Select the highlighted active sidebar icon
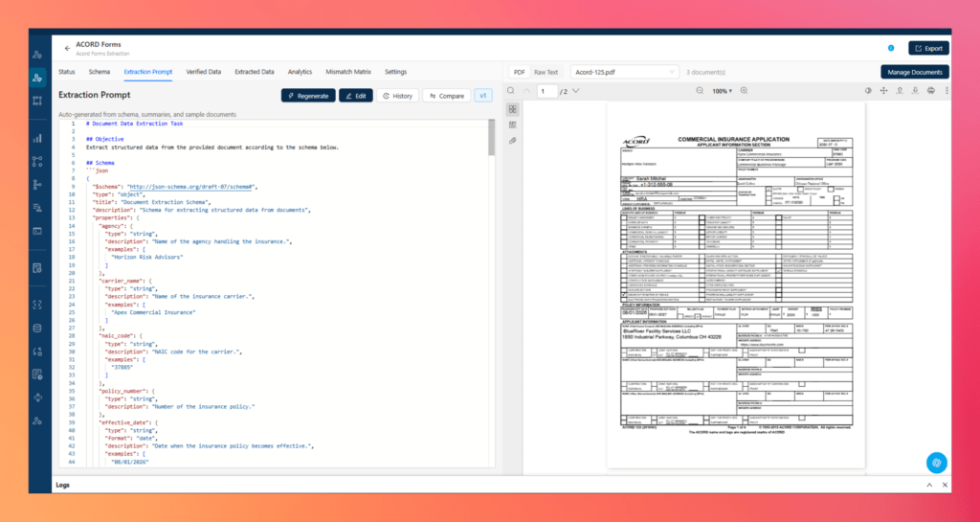 point(37,78)
